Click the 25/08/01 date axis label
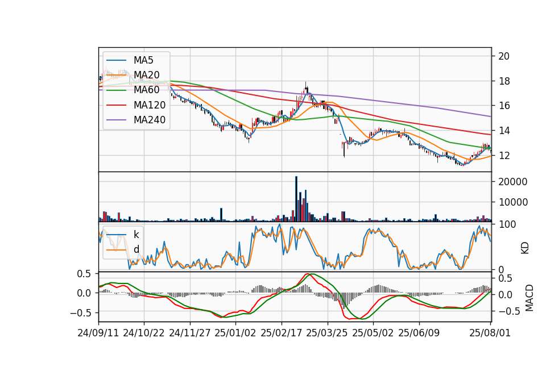The image size is (546, 392). pyautogui.click(x=490, y=333)
